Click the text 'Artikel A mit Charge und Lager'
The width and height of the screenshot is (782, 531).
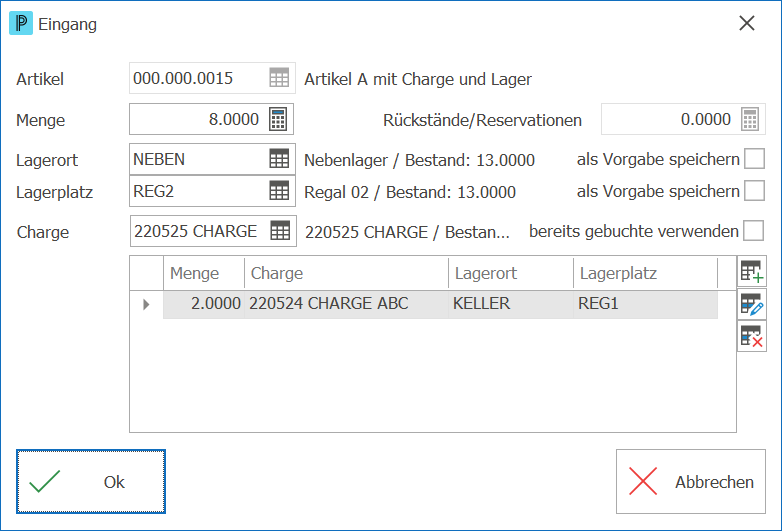tap(418, 79)
